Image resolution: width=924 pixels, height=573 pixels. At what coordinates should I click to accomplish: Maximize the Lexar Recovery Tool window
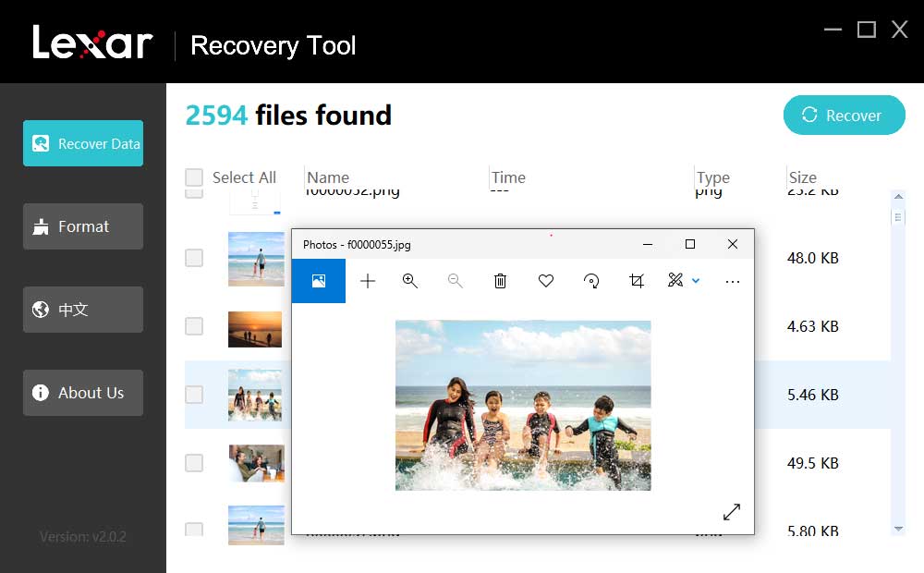point(867,29)
